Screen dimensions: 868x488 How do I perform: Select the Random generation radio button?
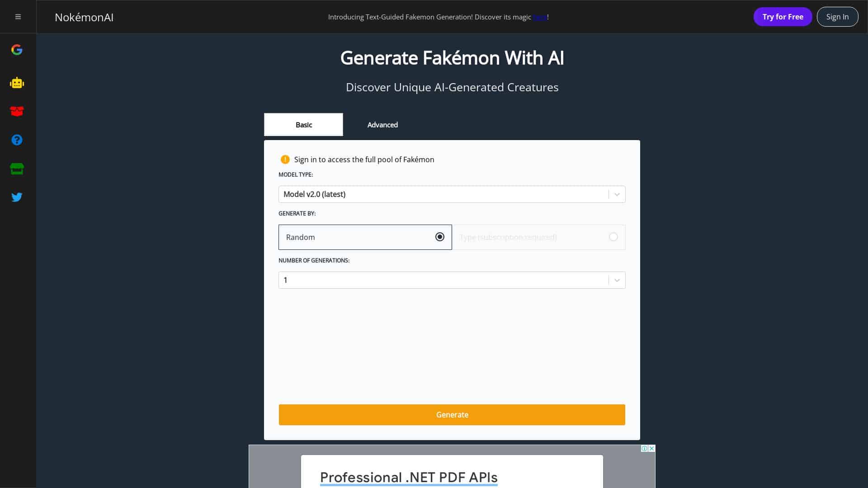point(439,237)
